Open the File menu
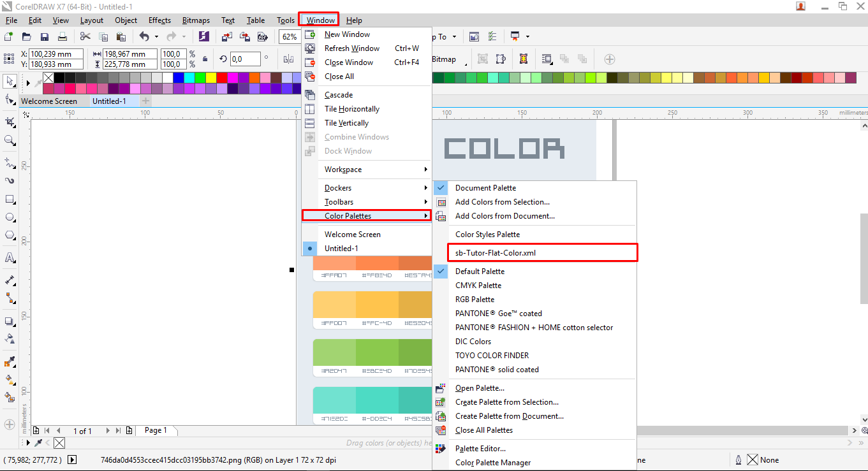 pyautogui.click(x=11, y=20)
